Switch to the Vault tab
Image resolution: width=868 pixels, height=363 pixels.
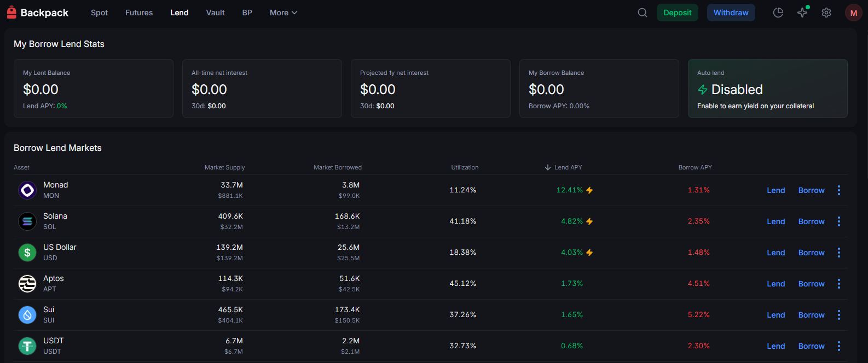215,13
